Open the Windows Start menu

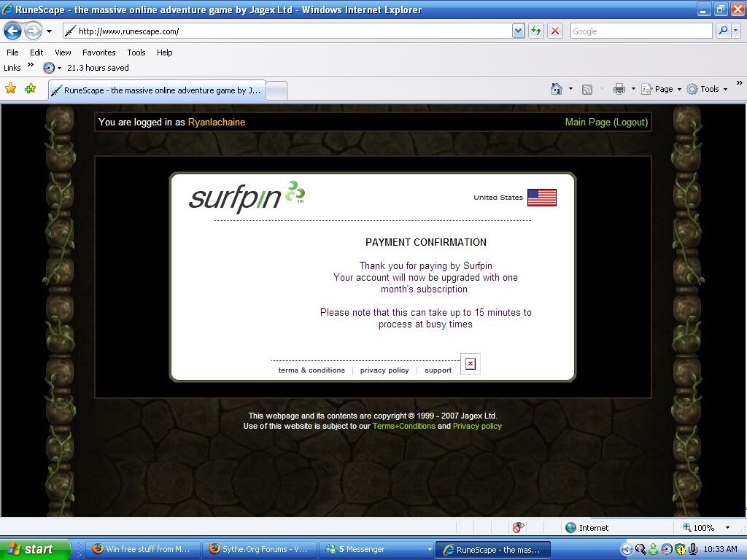point(34,549)
